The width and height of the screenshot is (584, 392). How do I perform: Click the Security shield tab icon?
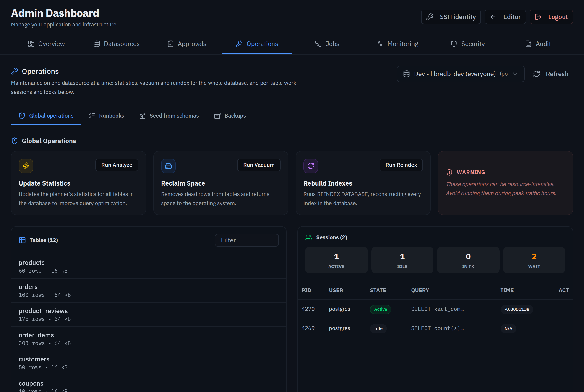[454, 44]
